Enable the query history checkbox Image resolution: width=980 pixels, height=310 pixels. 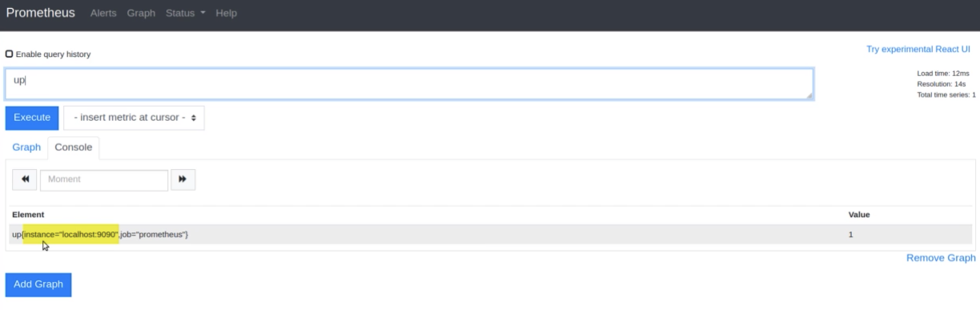pos(10,54)
